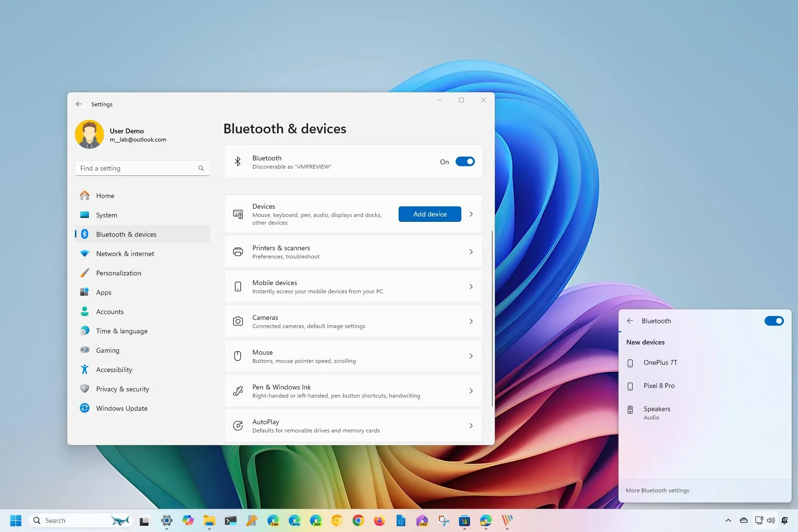
Task: Click the Bluetooth icon in Bluetooth row
Action: [x=237, y=161]
